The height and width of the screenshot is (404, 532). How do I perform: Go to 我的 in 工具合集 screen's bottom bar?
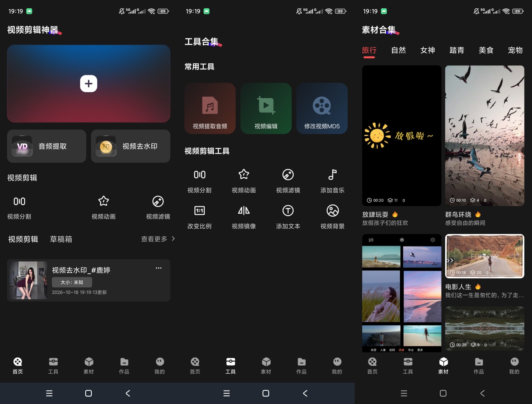point(337,366)
